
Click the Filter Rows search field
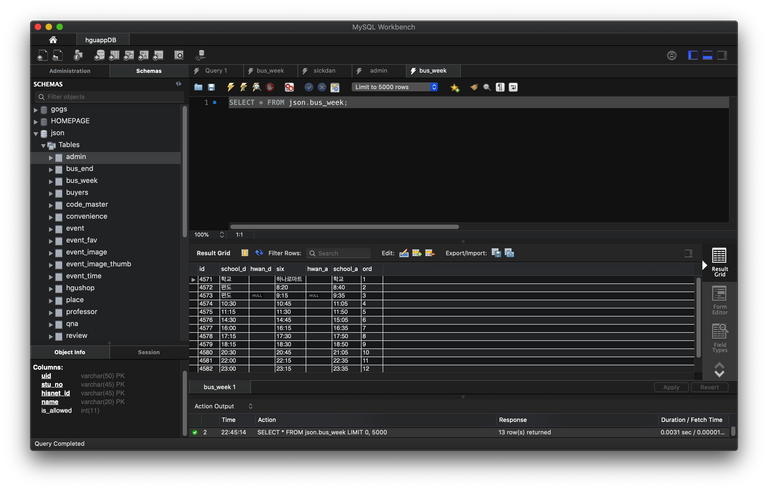[x=338, y=253]
